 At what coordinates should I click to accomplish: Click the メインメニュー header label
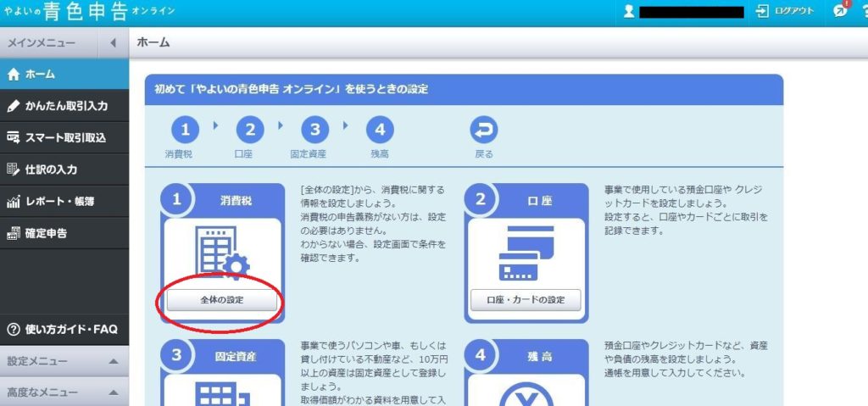point(41,42)
